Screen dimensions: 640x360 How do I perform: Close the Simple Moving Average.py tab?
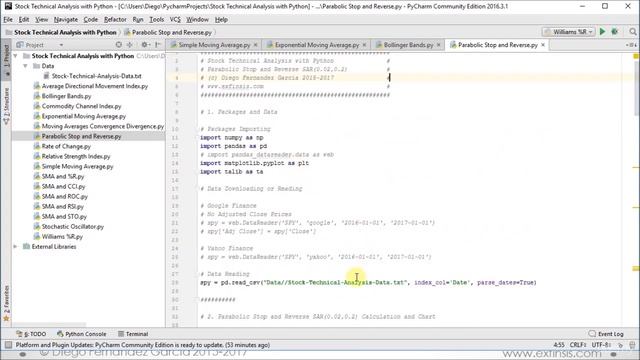coord(256,45)
